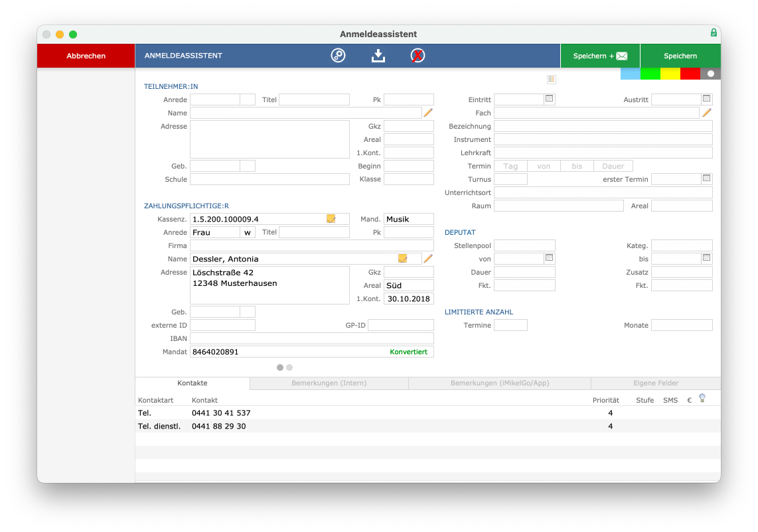Click the GP-ID input field

coord(401,325)
